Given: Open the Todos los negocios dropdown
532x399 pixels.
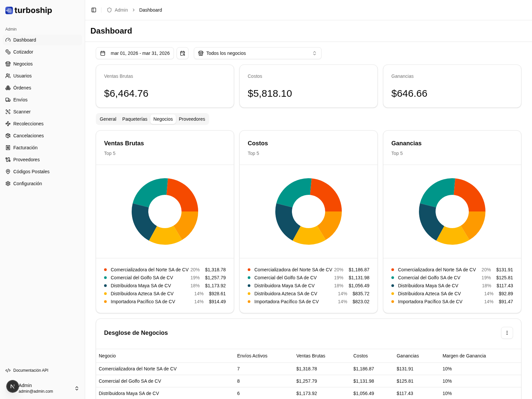Looking at the screenshot, I should [257, 53].
